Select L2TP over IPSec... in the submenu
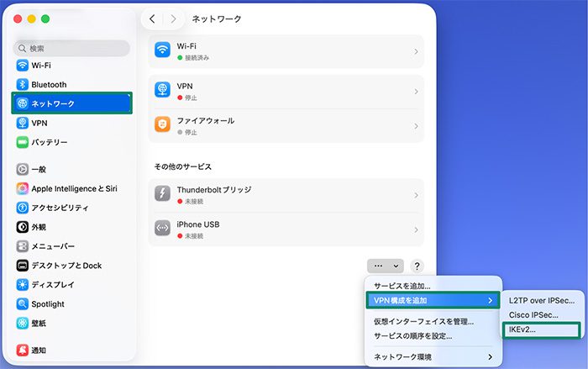 tap(542, 301)
